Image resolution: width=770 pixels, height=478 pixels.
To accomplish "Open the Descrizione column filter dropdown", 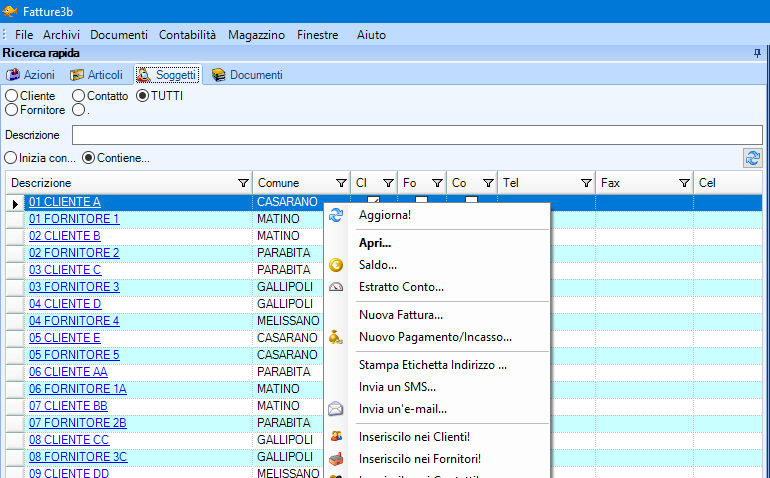I will click(x=243, y=183).
